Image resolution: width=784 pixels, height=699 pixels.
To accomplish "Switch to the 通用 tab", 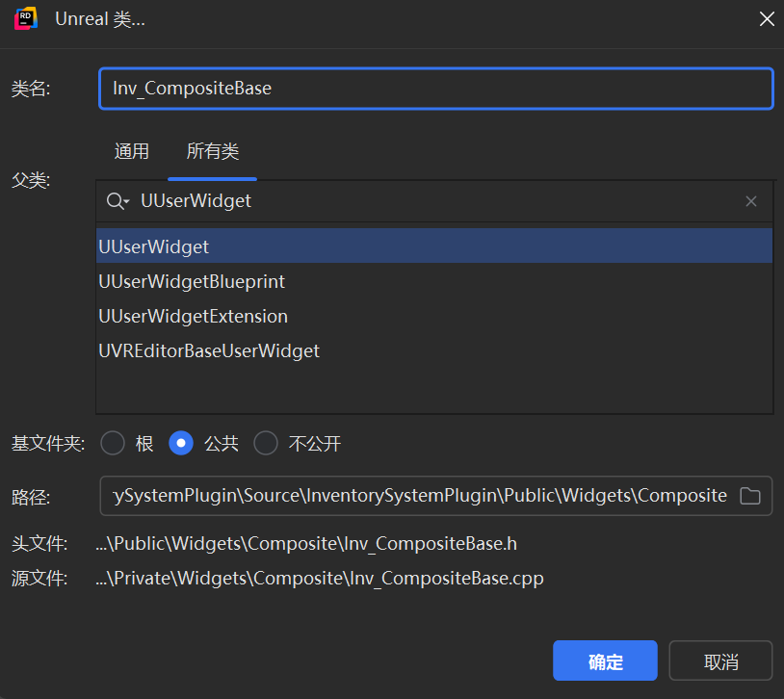I will 132,151.
